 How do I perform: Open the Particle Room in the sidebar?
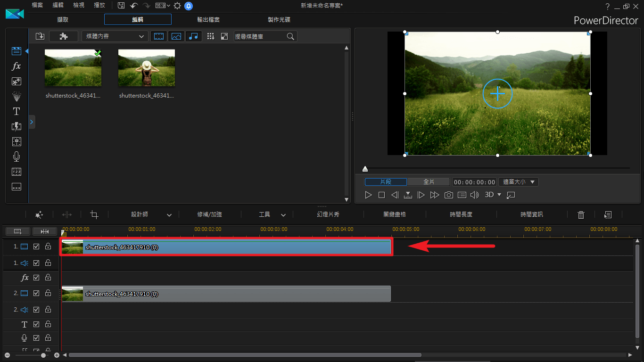point(17,96)
